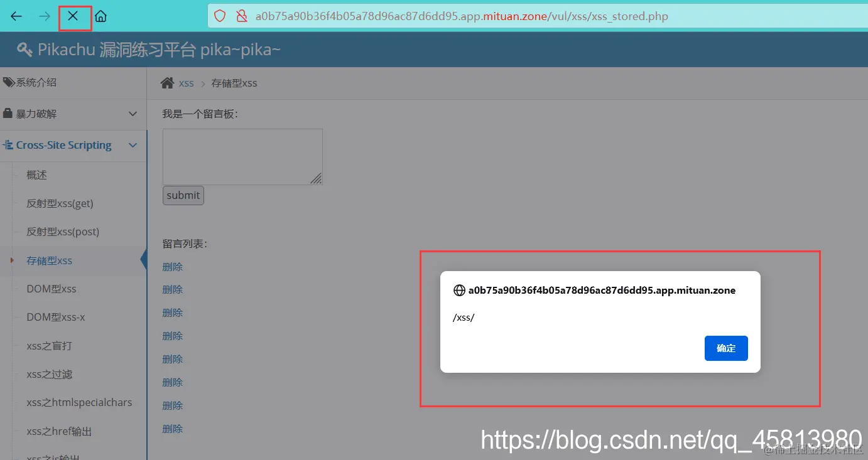Click inside the message board textarea
The height and width of the screenshot is (460, 868).
point(242,157)
